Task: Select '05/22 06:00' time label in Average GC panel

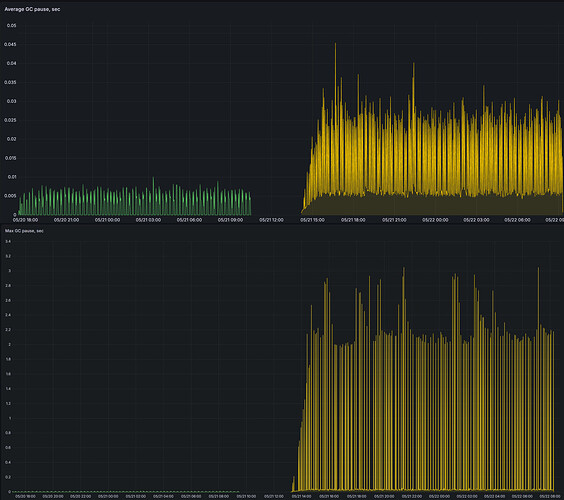Action: 517,220
